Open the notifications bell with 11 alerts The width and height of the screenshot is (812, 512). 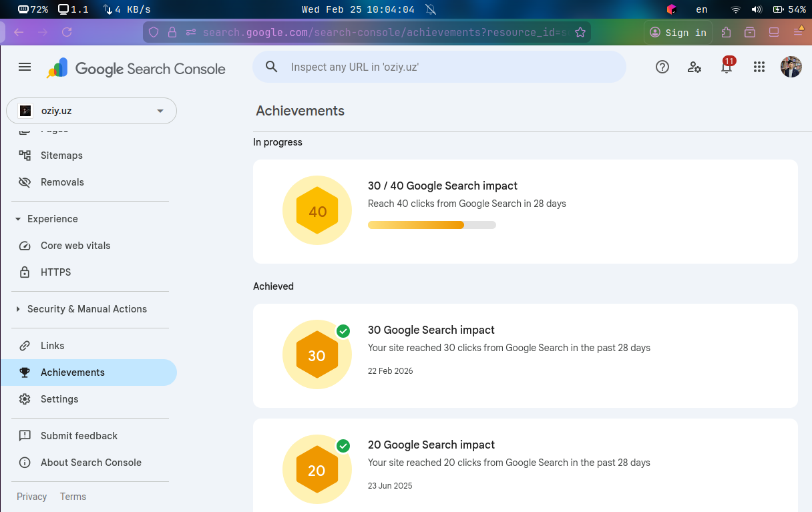[x=727, y=67]
